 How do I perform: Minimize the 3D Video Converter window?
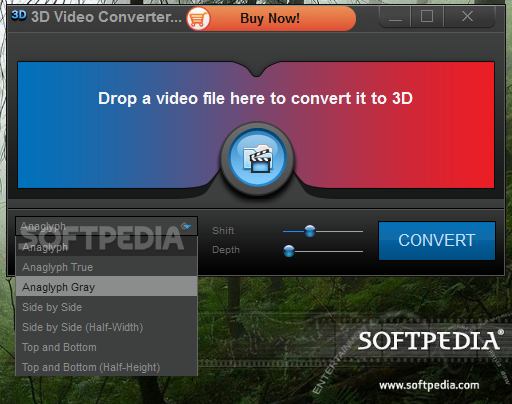[395, 17]
